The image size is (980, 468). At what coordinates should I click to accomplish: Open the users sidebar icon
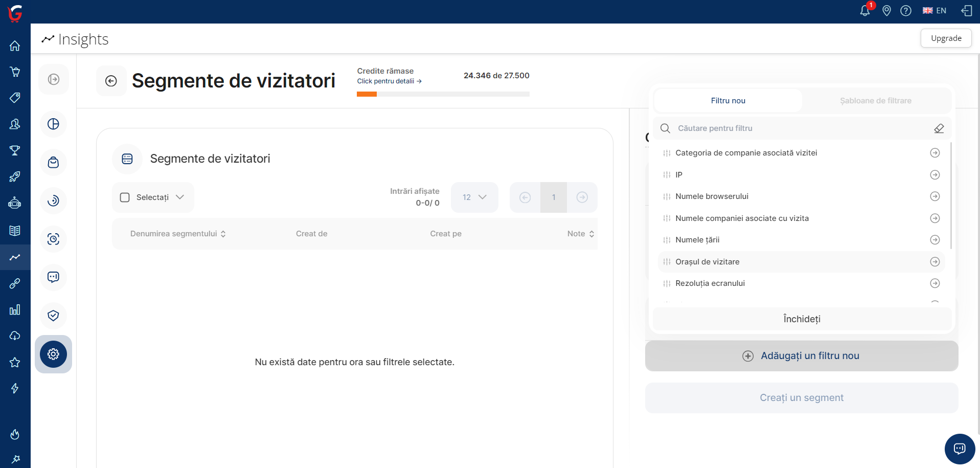[15, 124]
